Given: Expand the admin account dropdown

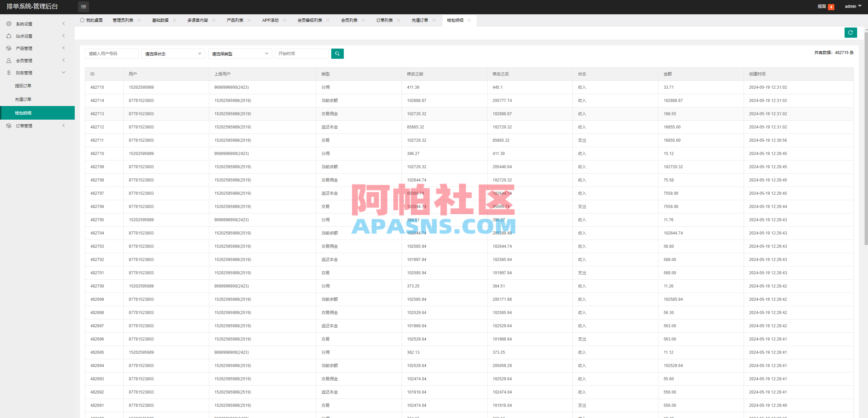Looking at the screenshot, I should coord(853,6).
